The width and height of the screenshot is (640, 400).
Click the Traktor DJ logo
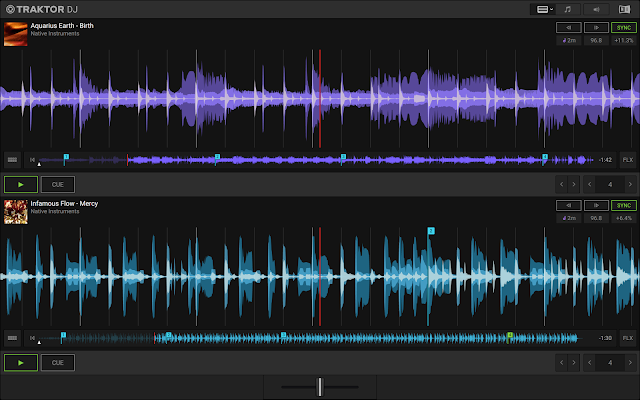(42, 9)
